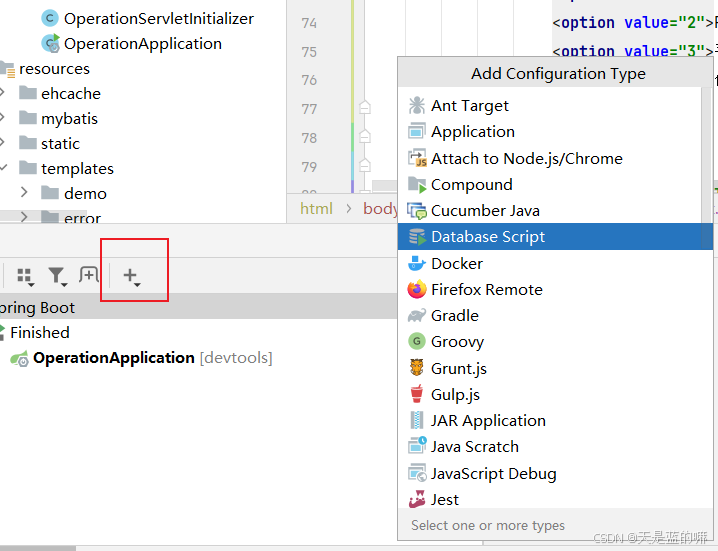This screenshot has height=551, width=718.
Task: Click the Cucumber Java icon
Action: [417, 211]
